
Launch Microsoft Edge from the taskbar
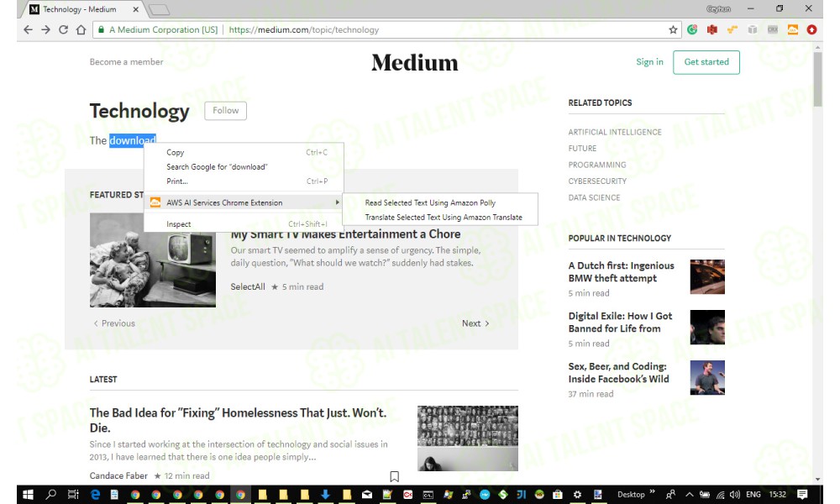[x=95, y=495]
